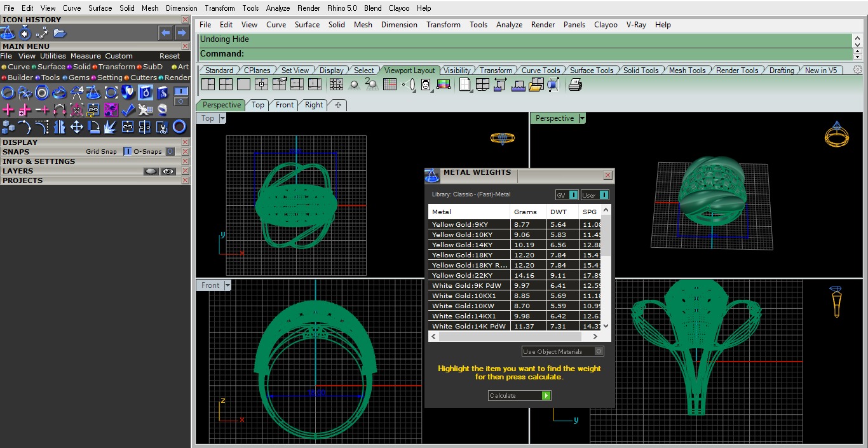Select the White Gold:10KW row
Screen dimensions: 868x448
tap(515, 306)
